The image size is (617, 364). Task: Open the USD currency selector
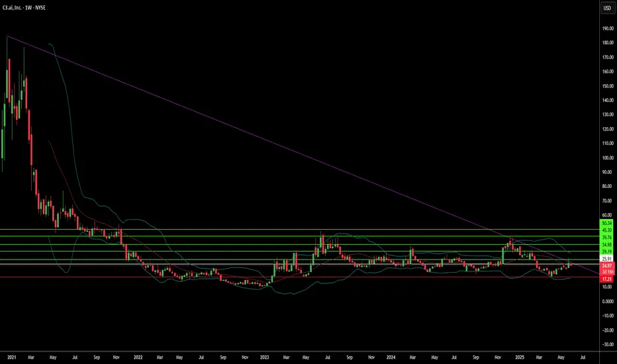[x=607, y=8]
